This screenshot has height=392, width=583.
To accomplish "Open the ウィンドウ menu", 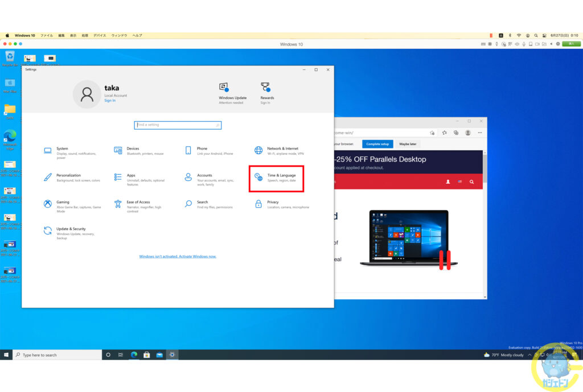I will (119, 35).
